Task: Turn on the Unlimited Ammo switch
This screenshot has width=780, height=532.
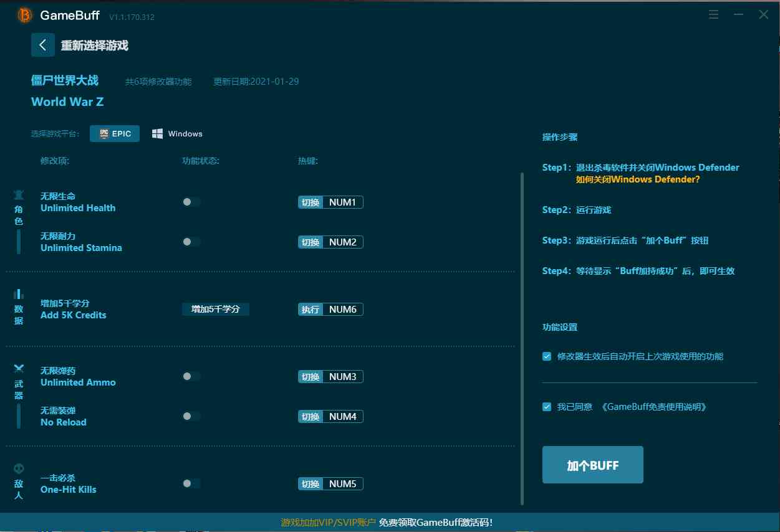Action: (191, 376)
